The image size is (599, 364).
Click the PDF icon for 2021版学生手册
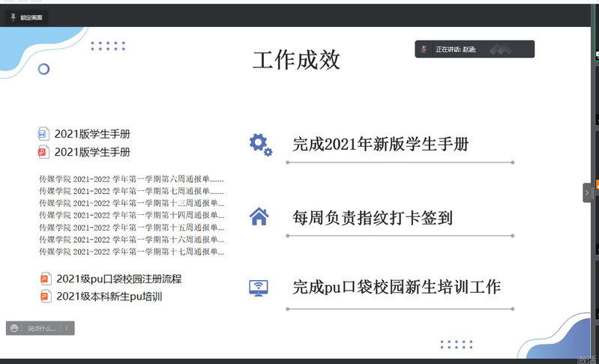pos(43,152)
